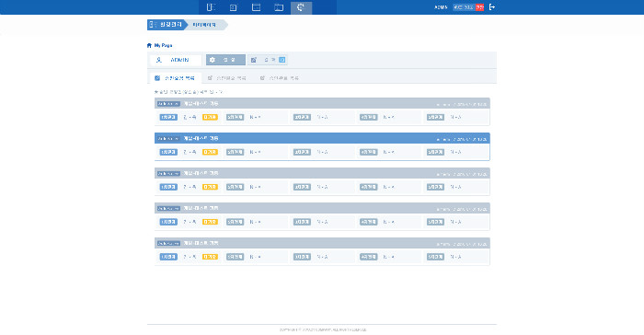644x335 pixels.
Task: Click the gear settings button beside ADMIN
Action: (x=225, y=60)
